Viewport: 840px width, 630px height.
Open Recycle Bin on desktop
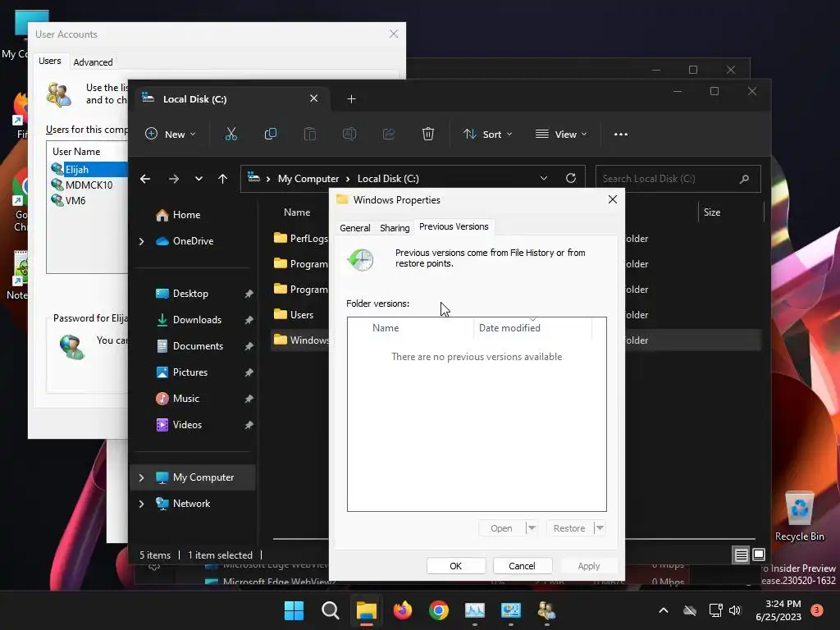click(x=799, y=516)
